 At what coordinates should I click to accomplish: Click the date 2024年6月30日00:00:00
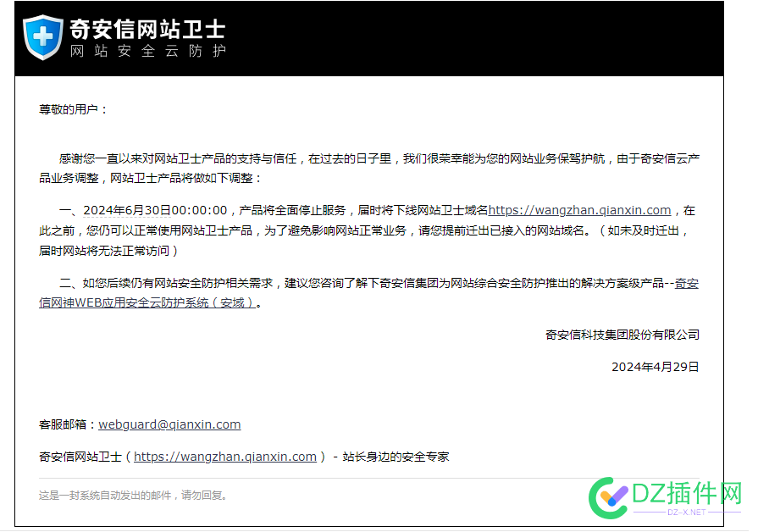click(x=155, y=210)
